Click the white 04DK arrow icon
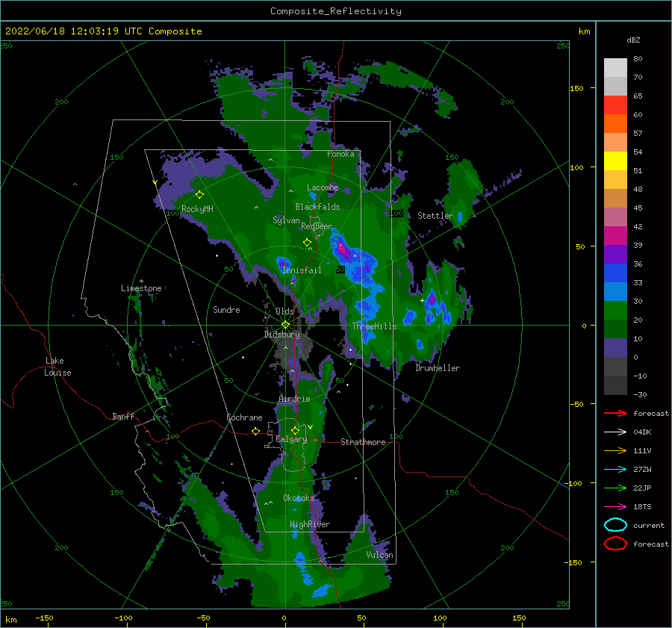672x628 pixels. [x=615, y=432]
